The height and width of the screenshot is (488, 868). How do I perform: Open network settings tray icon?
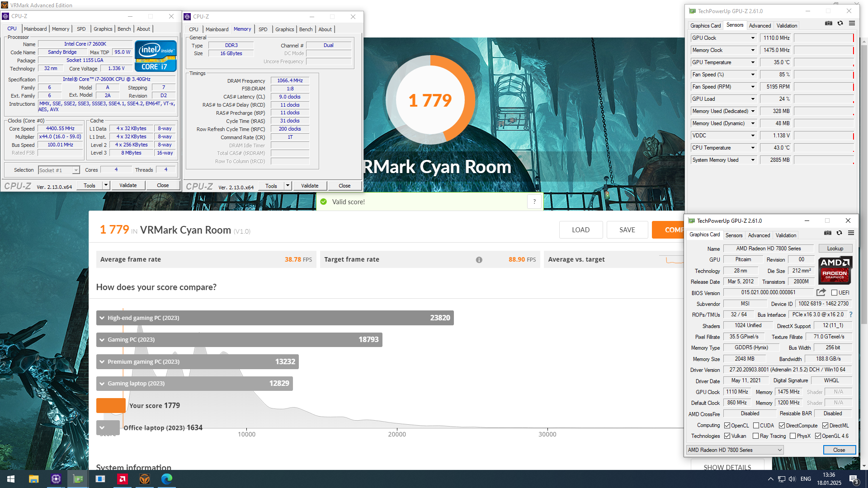pos(781,479)
